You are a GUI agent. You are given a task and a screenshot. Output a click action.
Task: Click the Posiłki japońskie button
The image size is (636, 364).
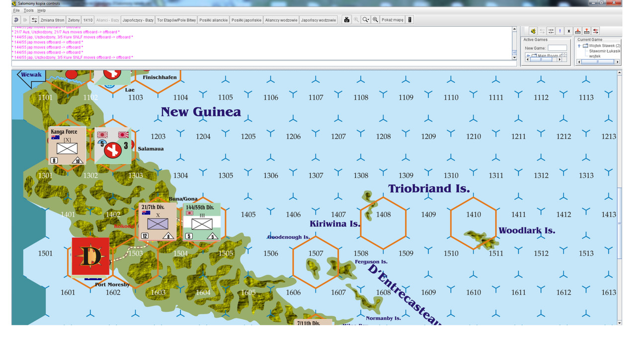click(246, 20)
